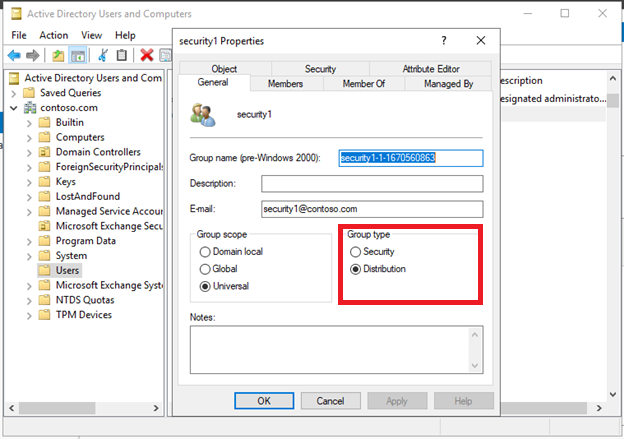Click the Microsoft Exchange Security OU icon

(45, 226)
